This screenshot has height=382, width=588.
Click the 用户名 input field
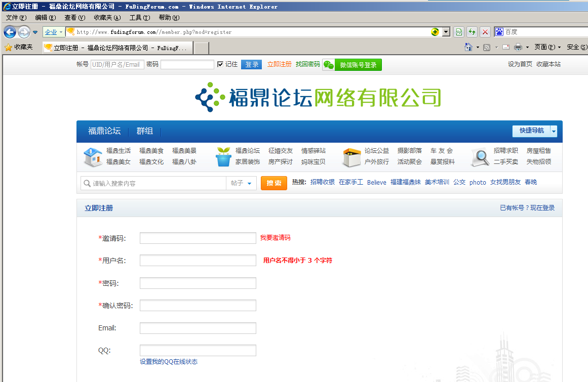(x=198, y=260)
